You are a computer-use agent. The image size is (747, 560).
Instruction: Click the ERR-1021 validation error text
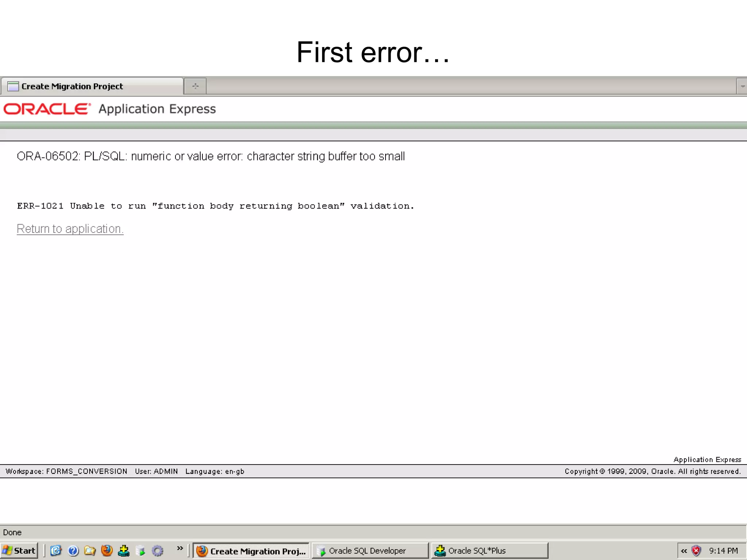click(x=216, y=206)
